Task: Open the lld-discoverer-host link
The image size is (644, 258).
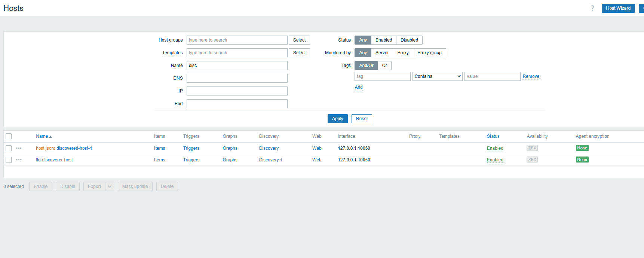Action: [x=54, y=160]
